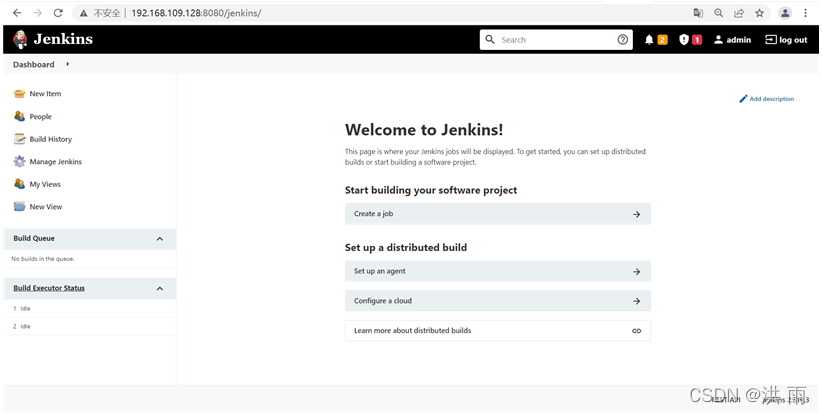This screenshot has width=822, height=414.
Task: Click 'No builds in the queue.' text
Action: (x=43, y=259)
